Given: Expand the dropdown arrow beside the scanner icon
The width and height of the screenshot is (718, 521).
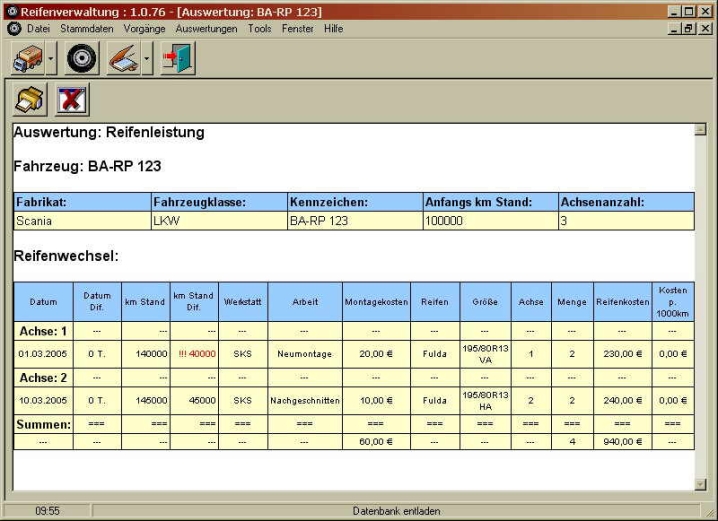Looking at the screenshot, I should (148, 58).
